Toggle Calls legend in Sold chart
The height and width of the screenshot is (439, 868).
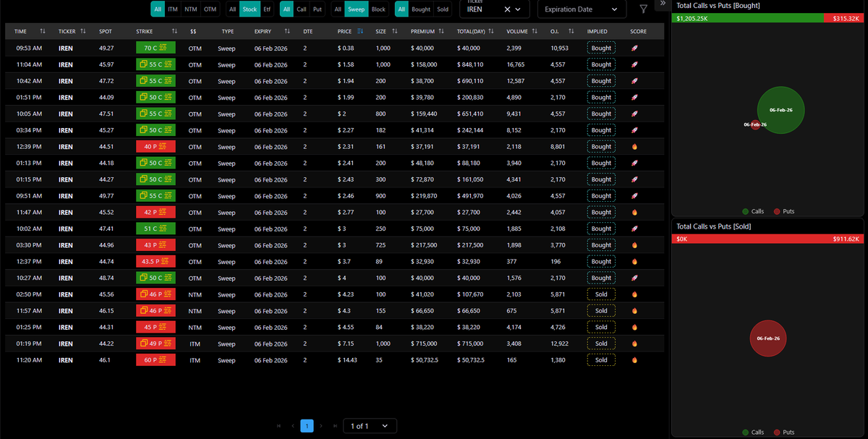tap(753, 432)
